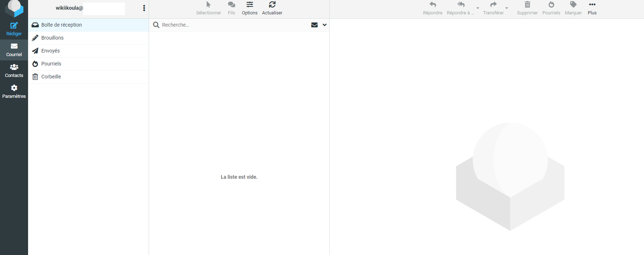Viewport: 644px width, 255px height.
Task: Click the Roundcube logo
Action: click(x=14, y=8)
